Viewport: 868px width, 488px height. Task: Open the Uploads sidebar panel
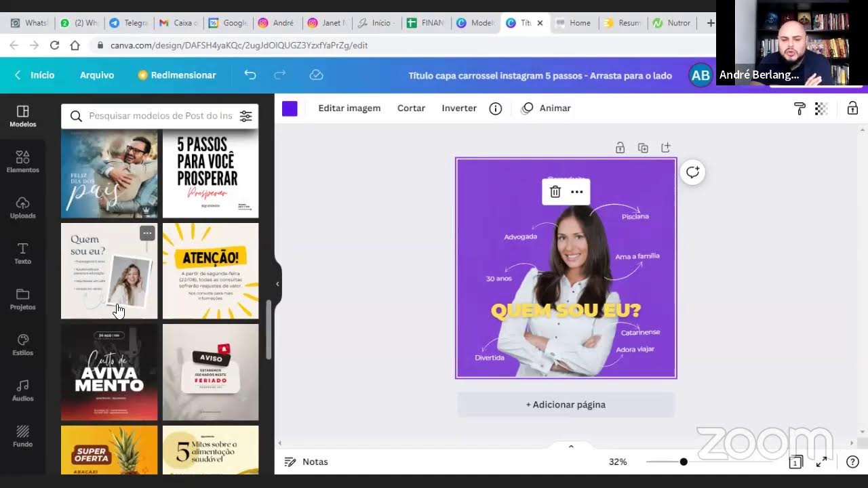pos(22,207)
